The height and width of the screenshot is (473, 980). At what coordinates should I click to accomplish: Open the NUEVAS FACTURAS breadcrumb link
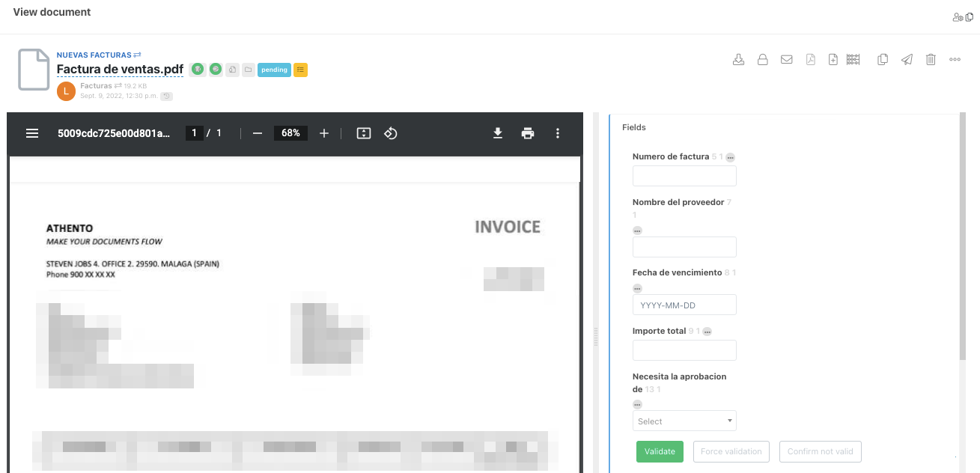click(x=94, y=55)
